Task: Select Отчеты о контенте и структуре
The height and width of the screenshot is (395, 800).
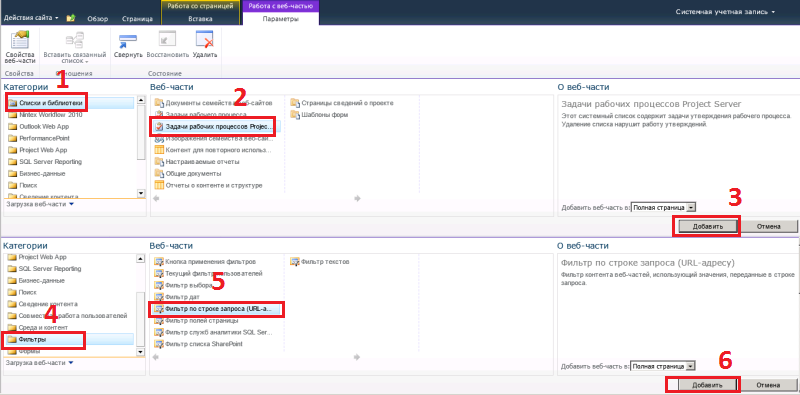Action: [x=208, y=185]
